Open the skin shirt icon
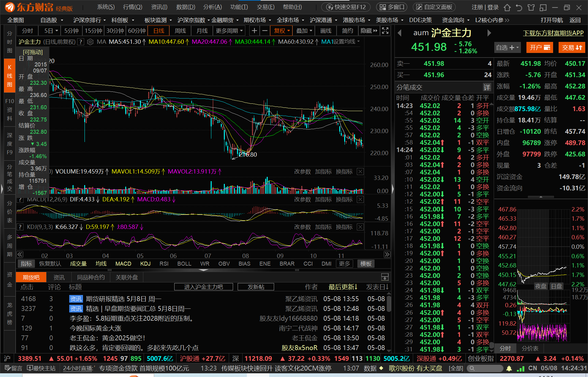 (x=531, y=7)
